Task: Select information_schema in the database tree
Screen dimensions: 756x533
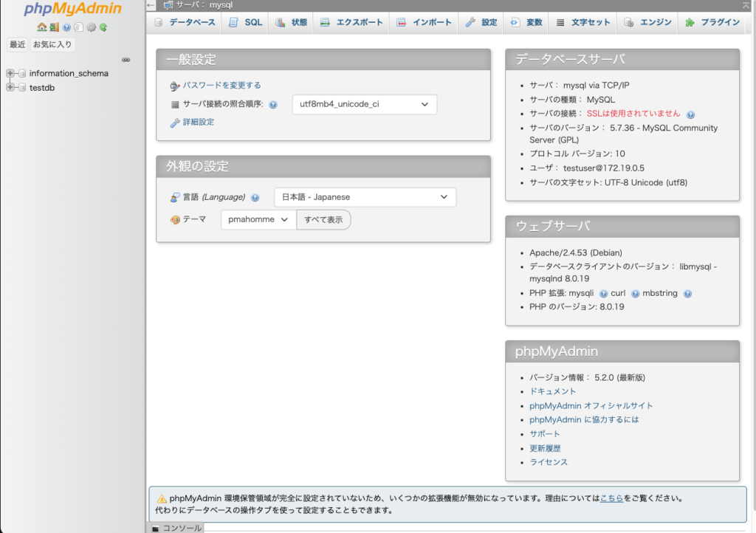Action: (x=69, y=73)
